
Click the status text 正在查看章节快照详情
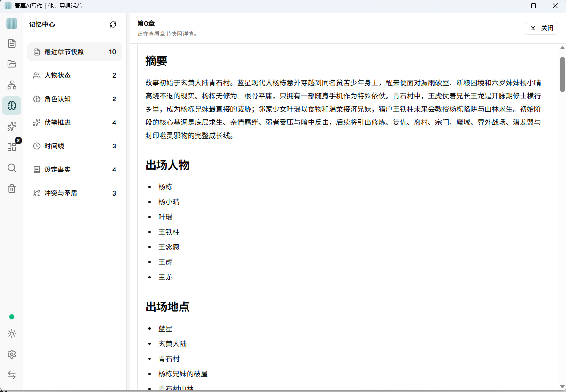pos(167,34)
